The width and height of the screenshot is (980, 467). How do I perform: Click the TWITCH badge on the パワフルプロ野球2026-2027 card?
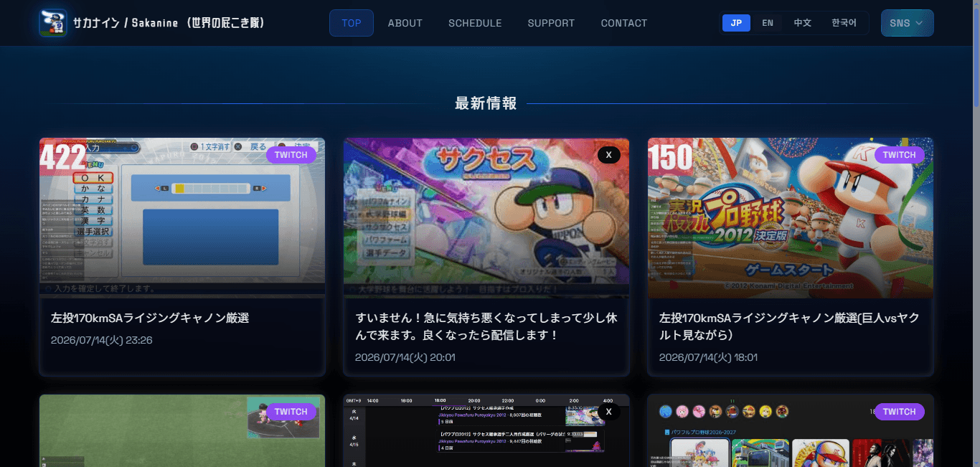900,412
